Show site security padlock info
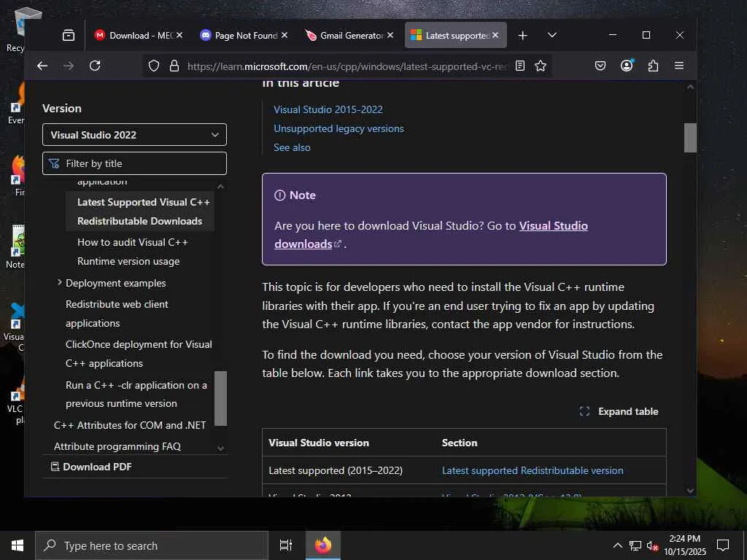747x560 pixels. 174,66
